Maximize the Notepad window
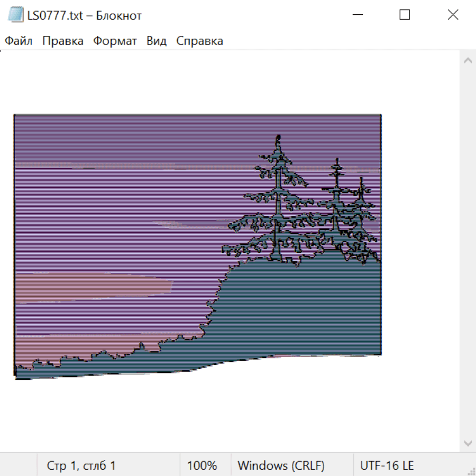The height and width of the screenshot is (476, 476). [405, 15]
